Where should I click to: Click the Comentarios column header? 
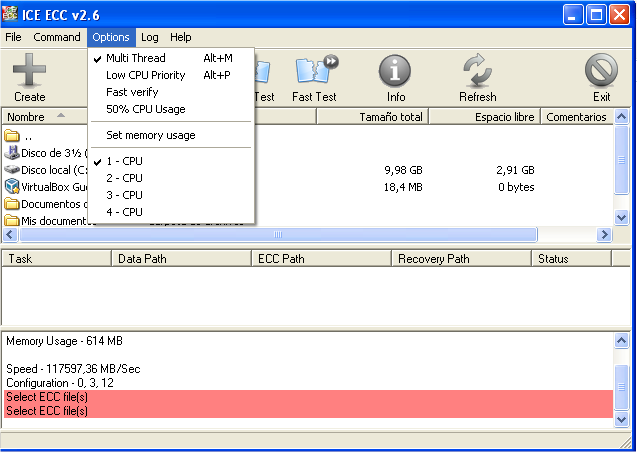pyautogui.click(x=576, y=117)
